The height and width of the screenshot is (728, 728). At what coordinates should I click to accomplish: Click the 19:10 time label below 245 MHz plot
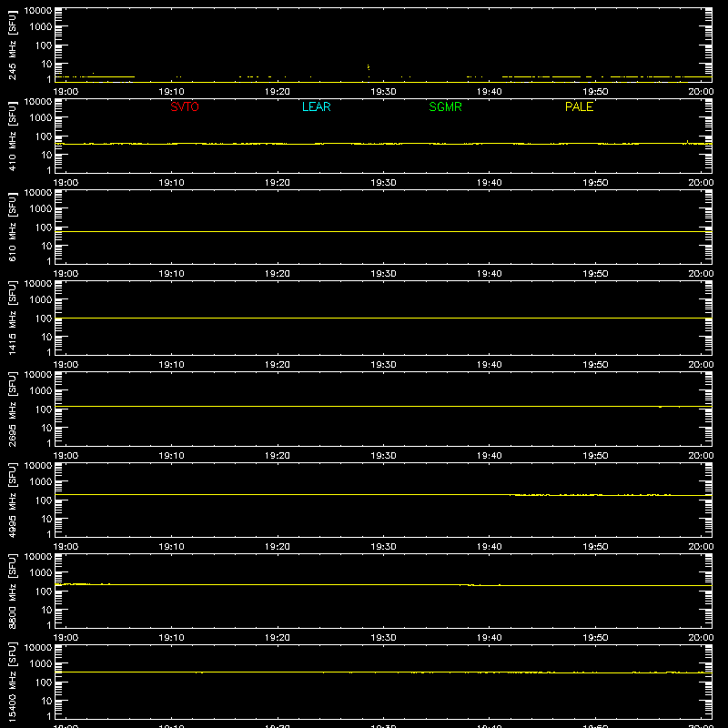coord(171,92)
